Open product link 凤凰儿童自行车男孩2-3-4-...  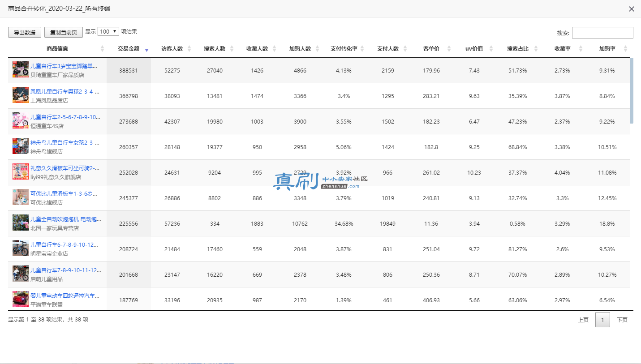[65, 92]
